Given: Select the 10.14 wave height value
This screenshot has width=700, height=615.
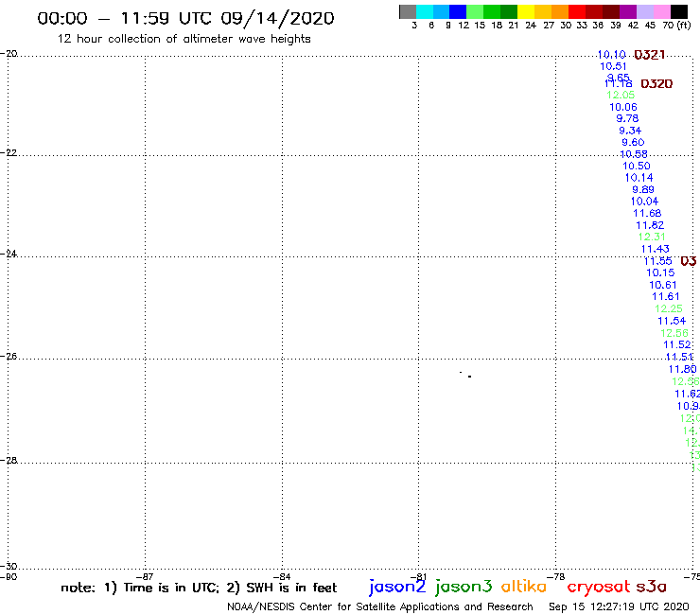Looking at the screenshot, I should point(639,178).
